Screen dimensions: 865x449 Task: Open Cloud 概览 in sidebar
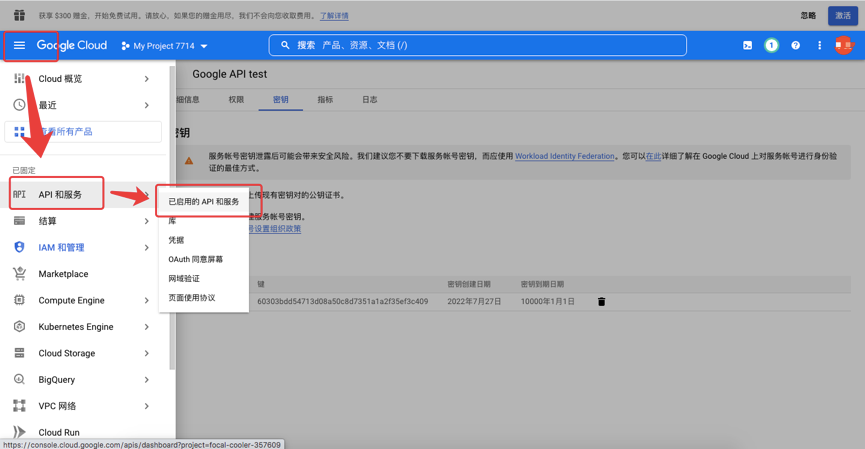[x=60, y=79]
